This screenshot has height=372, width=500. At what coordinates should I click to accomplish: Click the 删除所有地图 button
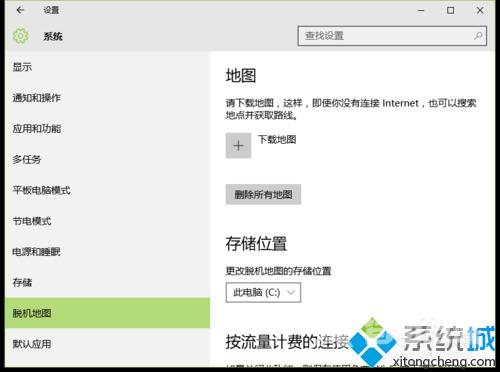pos(263,194)
